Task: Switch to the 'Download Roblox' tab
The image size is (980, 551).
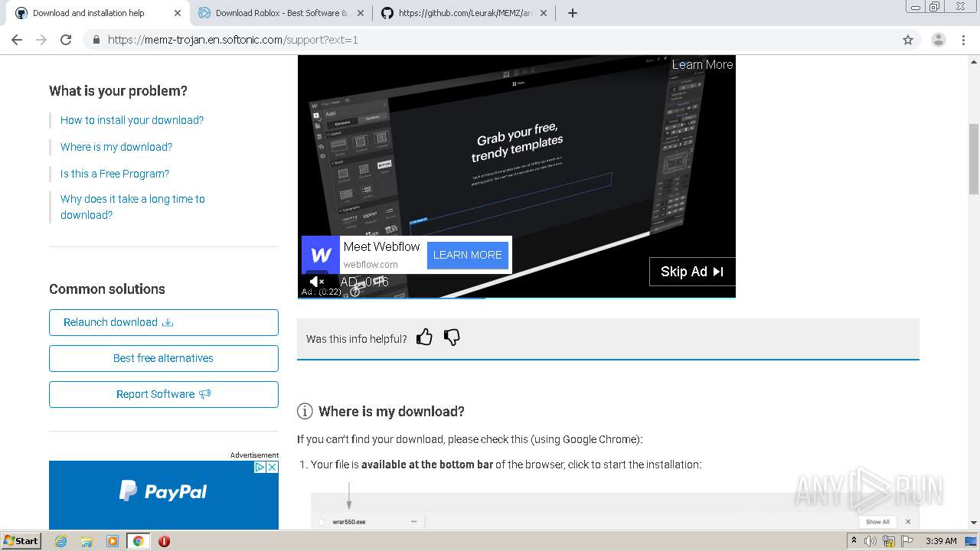Action: click(x=280, y=13)
